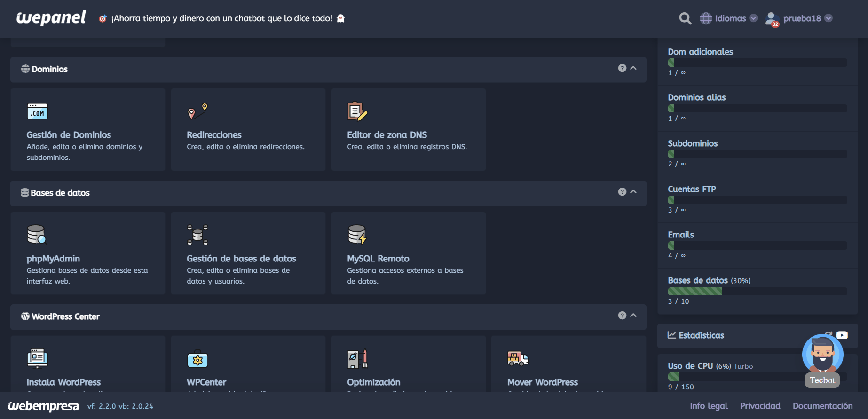Click help icon in Dominios section

click(622, 68)
